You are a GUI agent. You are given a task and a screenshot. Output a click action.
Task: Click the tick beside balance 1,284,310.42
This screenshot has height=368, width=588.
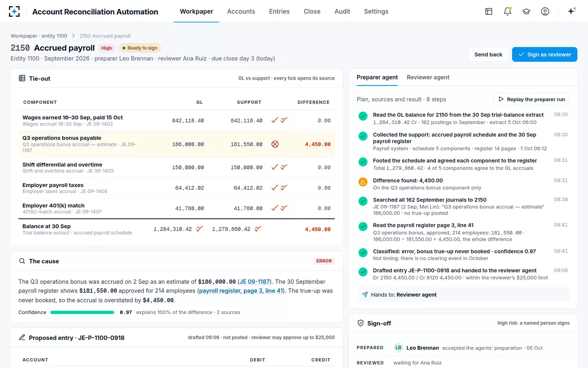click(199, 229)
